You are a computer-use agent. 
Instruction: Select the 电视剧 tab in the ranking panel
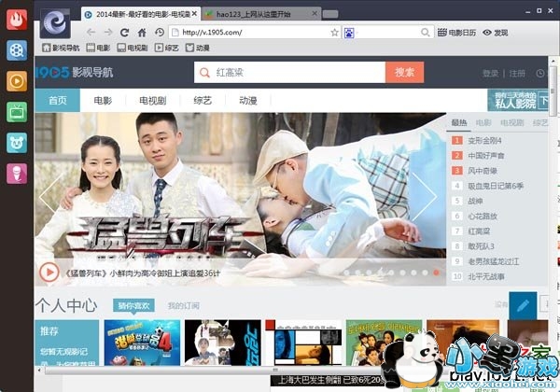pyautogui.click(x=511, y=123)
